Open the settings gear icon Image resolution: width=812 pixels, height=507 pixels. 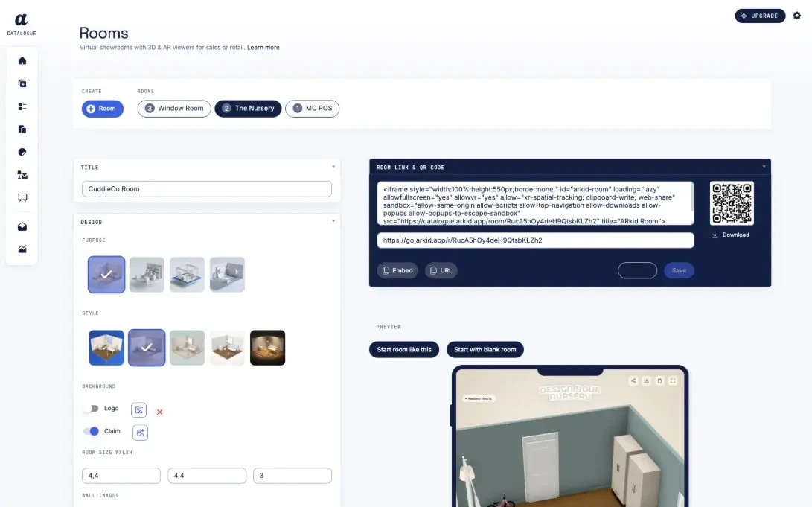coord(797,16)
